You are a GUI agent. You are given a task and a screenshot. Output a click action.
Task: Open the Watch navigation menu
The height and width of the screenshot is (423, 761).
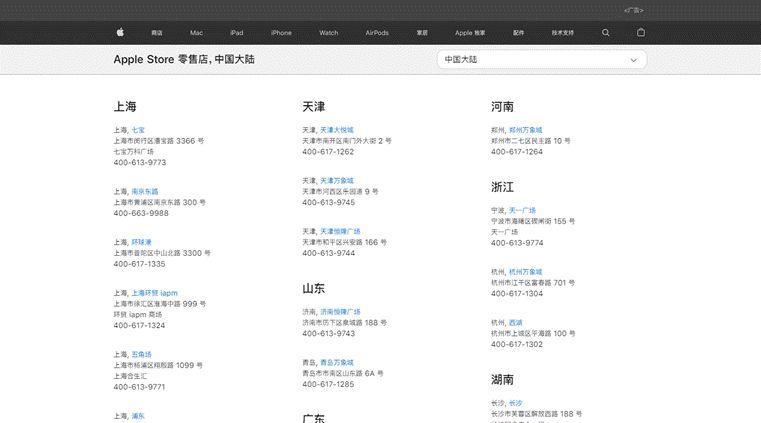pos(329,33)
